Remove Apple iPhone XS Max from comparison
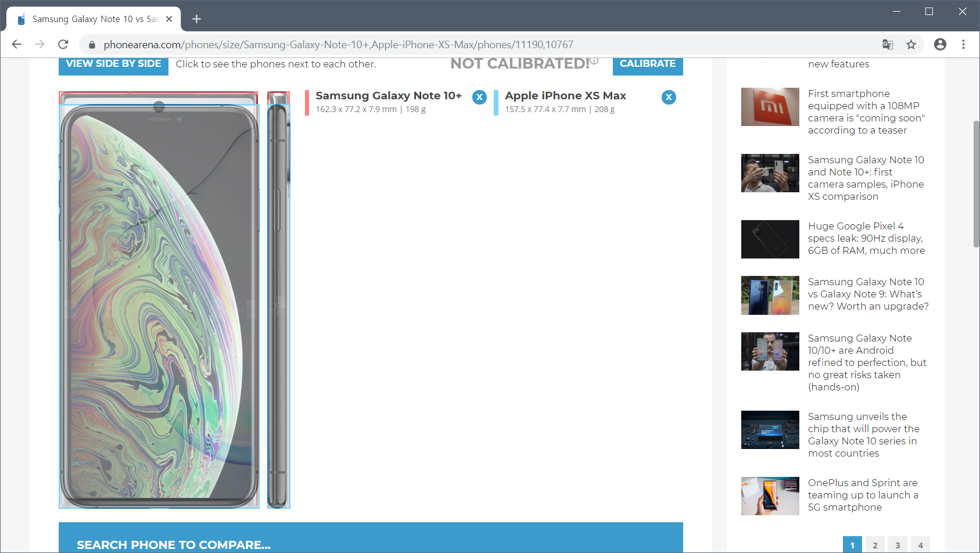This screenshot has width=980, height=553. click(x=669, y=97)
